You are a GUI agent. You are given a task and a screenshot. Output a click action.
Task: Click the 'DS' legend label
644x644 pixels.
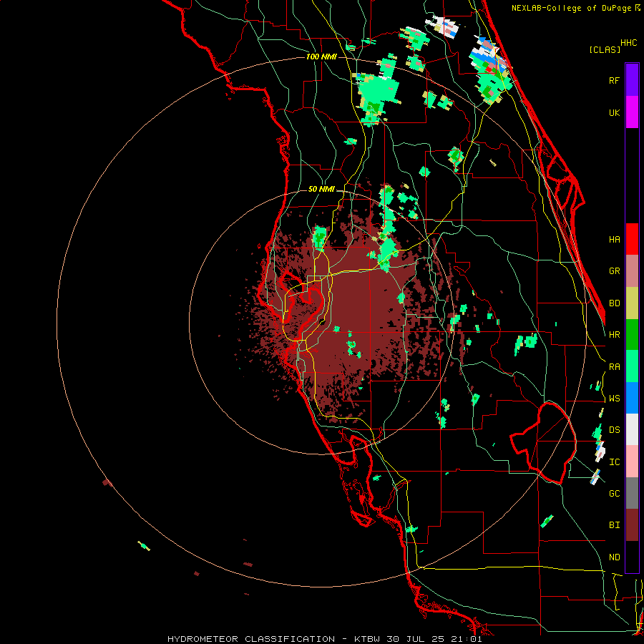[x=614, y=429]
